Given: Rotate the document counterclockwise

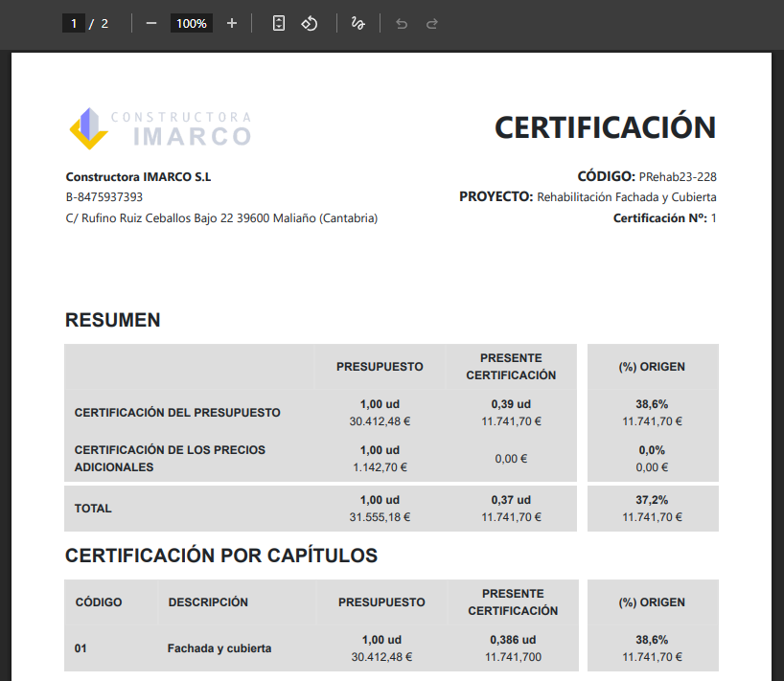Looking at the screenshot, I should [x=310, y=23].
